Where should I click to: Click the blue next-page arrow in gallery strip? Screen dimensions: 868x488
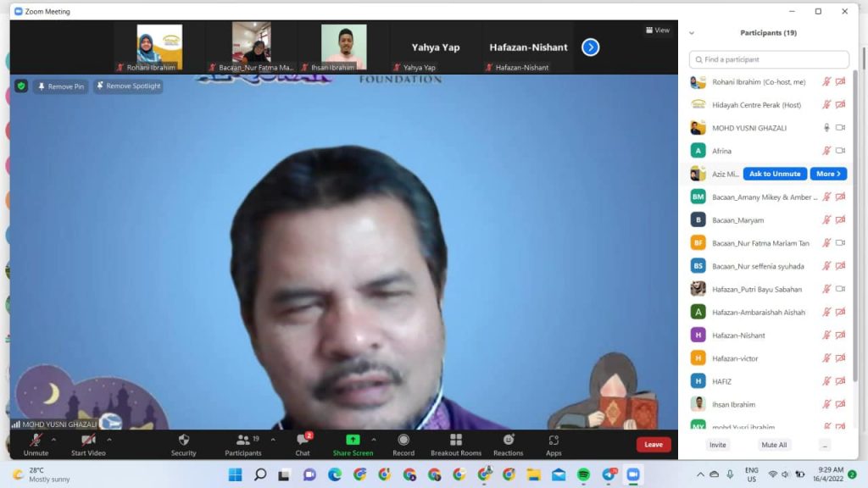pos(590,47)
